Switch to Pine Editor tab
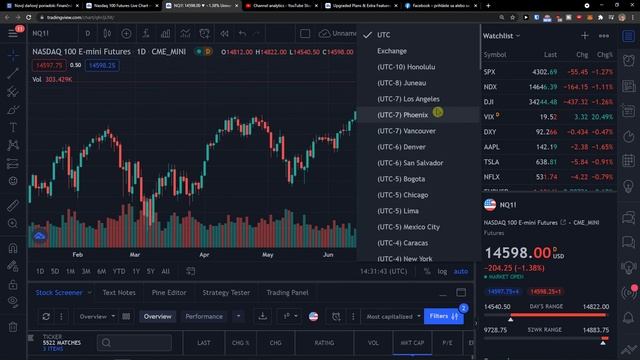The height and width of the screenshot is (360, 640). point(169,293)
